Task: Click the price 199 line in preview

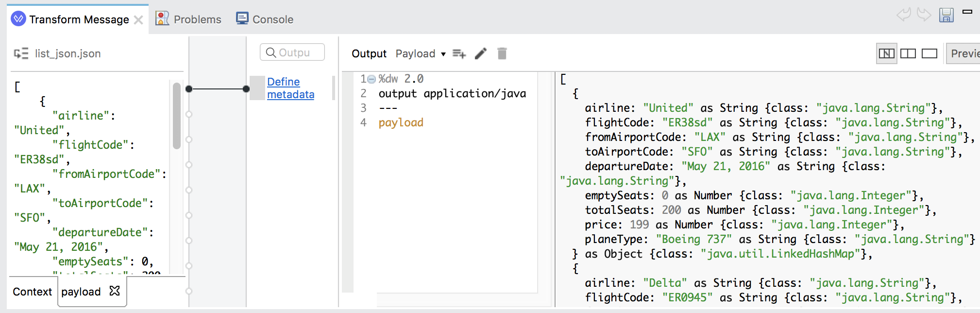Action: tap(745, 225)
